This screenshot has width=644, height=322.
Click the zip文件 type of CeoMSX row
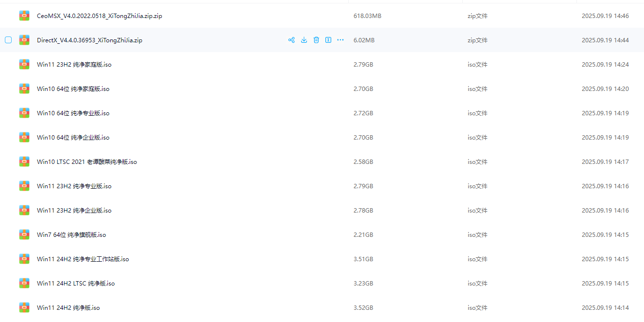pyautogui.click(x=477, y=16)
